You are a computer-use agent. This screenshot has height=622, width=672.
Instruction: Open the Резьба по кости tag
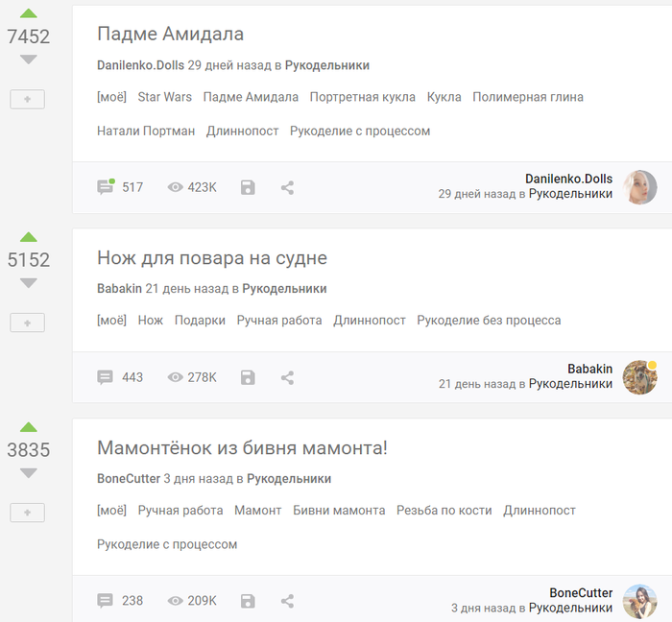tap(444, 511)
